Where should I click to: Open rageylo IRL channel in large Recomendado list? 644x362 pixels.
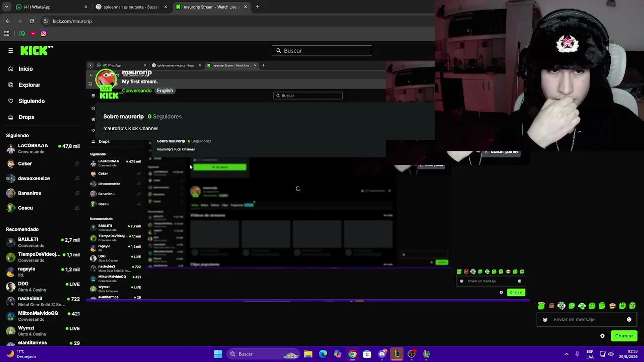point(43,272)
